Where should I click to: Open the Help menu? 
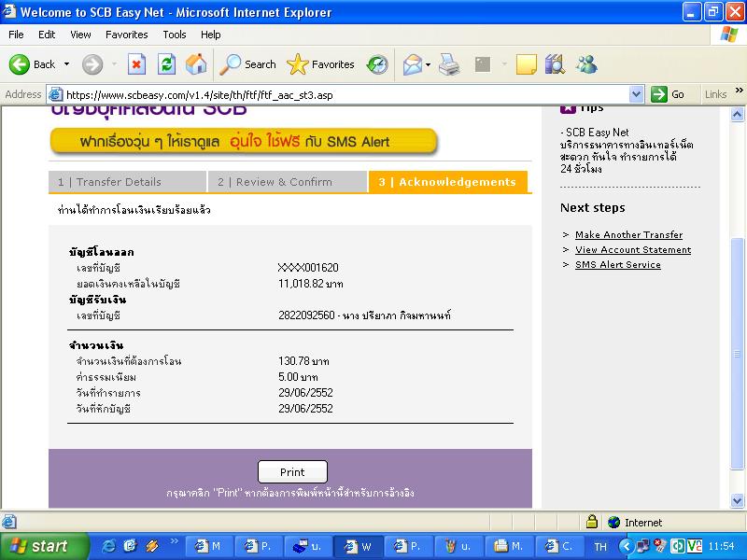211,35
